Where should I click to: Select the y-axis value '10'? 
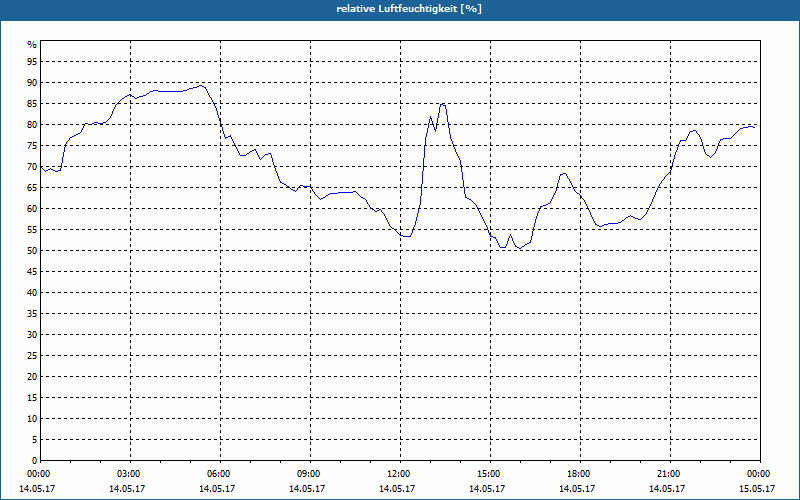[x=32, y=419]
